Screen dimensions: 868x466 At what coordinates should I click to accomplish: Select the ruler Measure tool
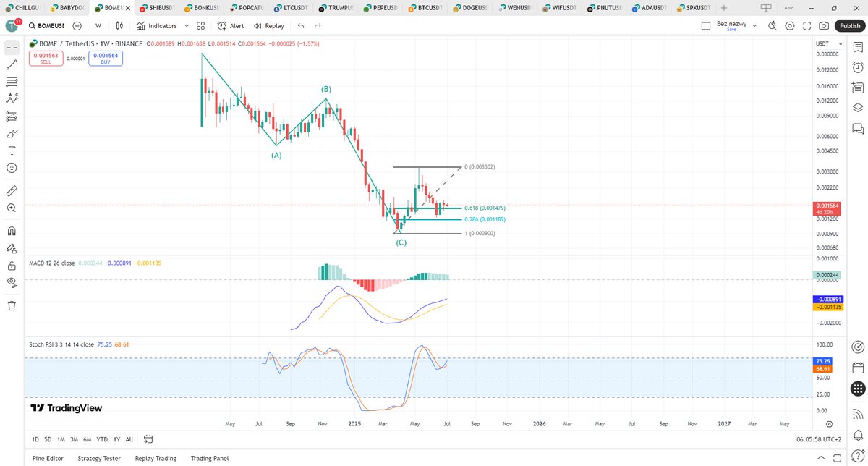pyautogui.click(x=12, y=191)
